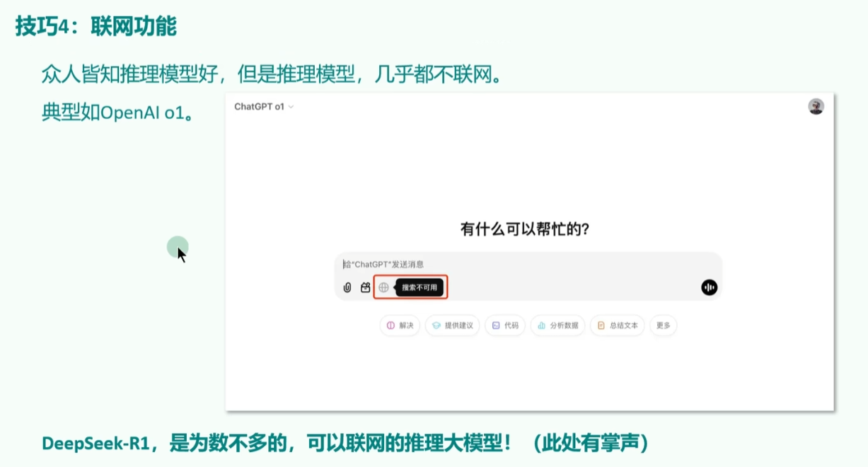This screenshot has width=868, height=467.
Task: Click the 更多 suggestions button
Action: tap(663, 325)
